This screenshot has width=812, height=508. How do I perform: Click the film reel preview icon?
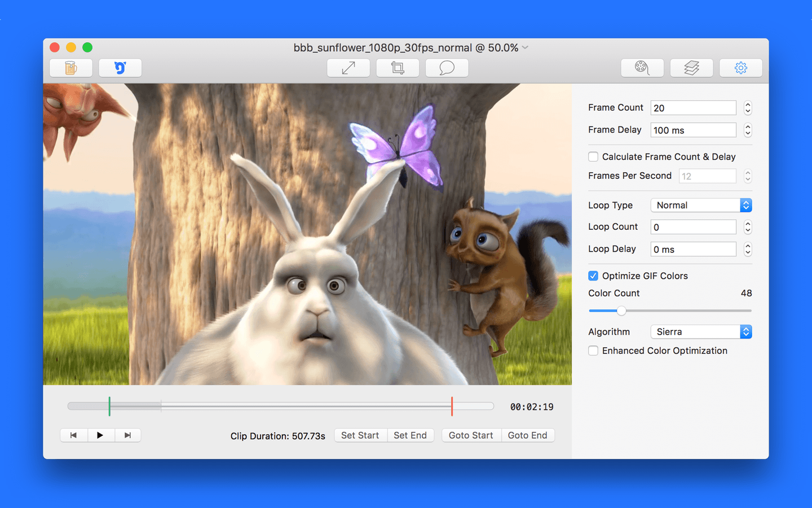tap(642, 68)
